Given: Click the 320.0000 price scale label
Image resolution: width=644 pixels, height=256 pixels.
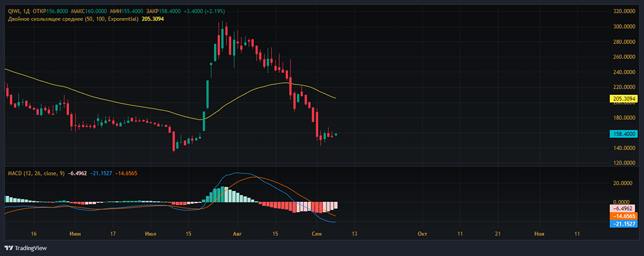Looking at the screenshot, I should click(x=625, y=11).
